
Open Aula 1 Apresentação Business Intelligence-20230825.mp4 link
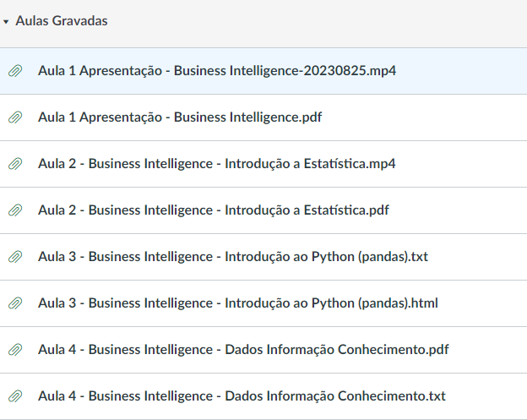point(217,71)
